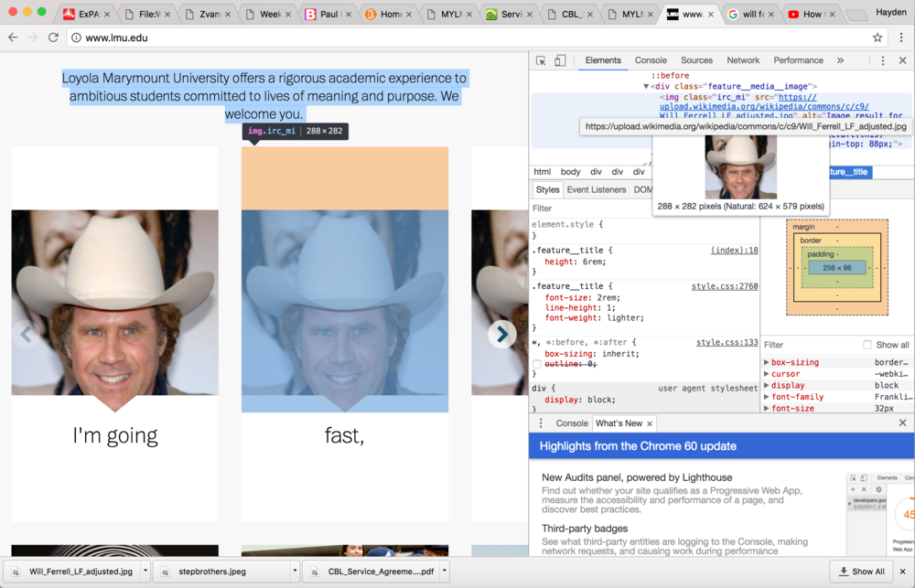915x588 pixels.
Task: Click the carousel previous arrow
Action: [x=25, y=335]
